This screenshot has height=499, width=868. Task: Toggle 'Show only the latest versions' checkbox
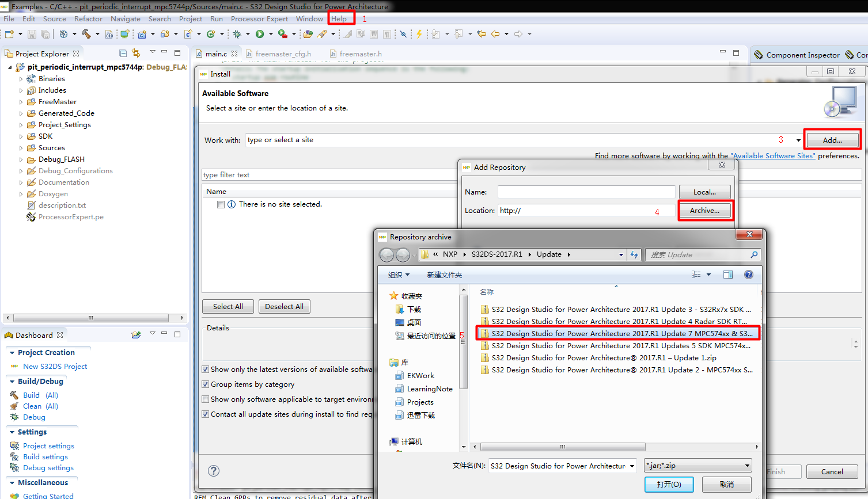tap(206, 370)
